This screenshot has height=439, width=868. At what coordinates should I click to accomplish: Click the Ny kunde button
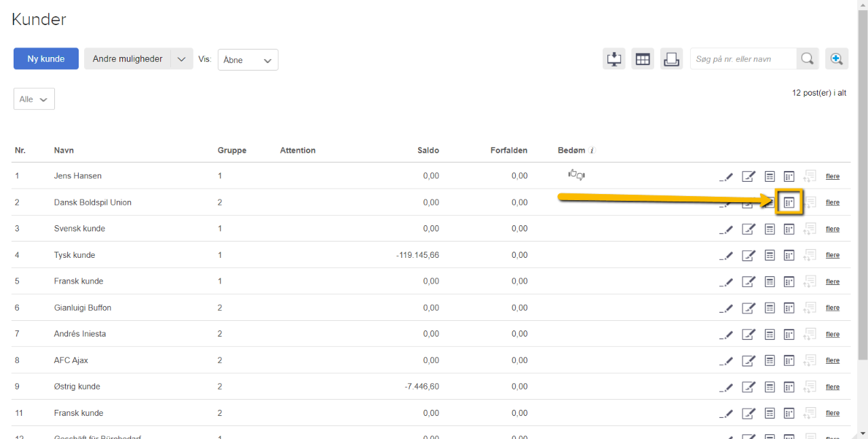[46, 59]
